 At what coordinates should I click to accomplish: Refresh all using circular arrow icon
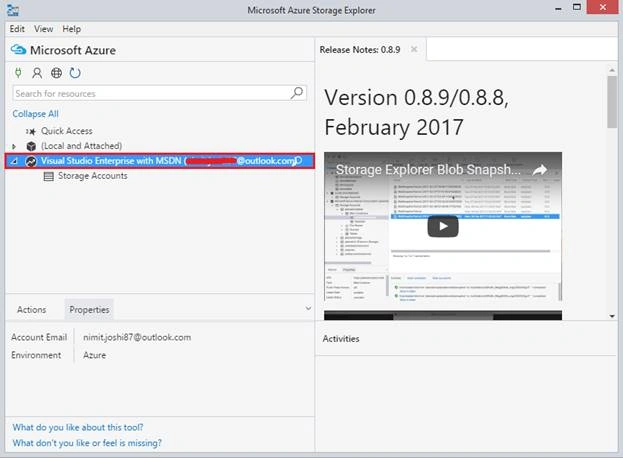(75, 73)
